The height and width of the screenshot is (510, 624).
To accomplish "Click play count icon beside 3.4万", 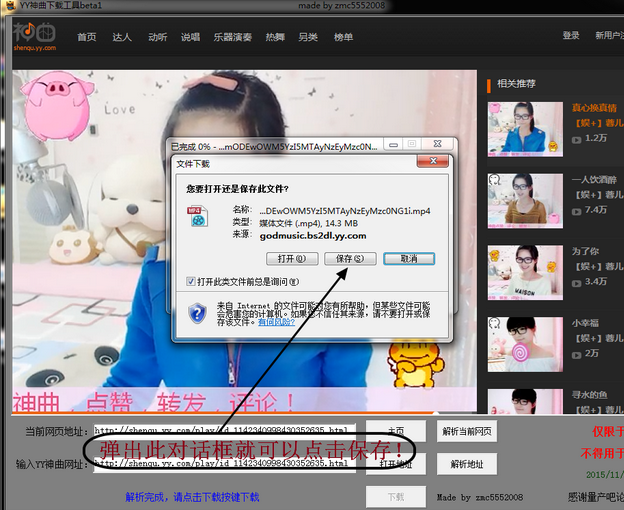I will pos(576,283).
